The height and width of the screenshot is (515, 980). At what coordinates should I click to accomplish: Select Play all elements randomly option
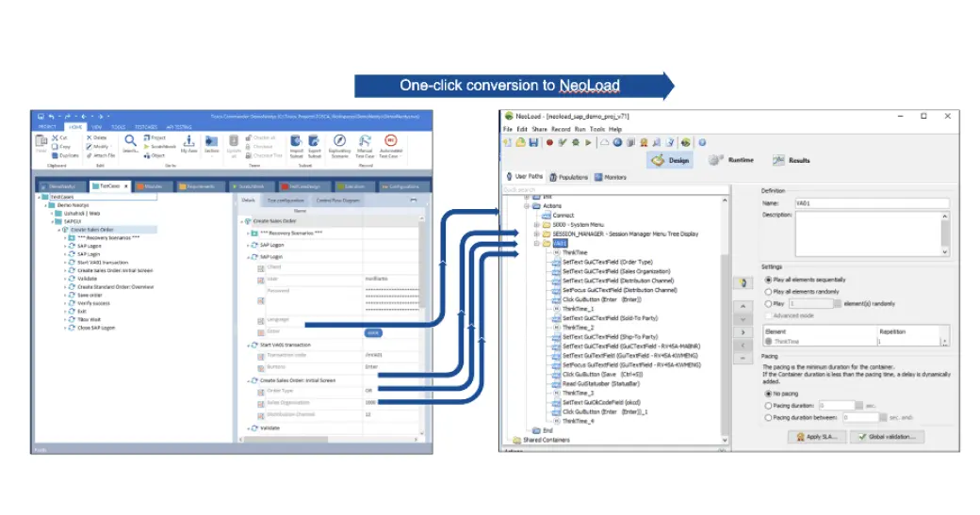click(x=767, y=292)
